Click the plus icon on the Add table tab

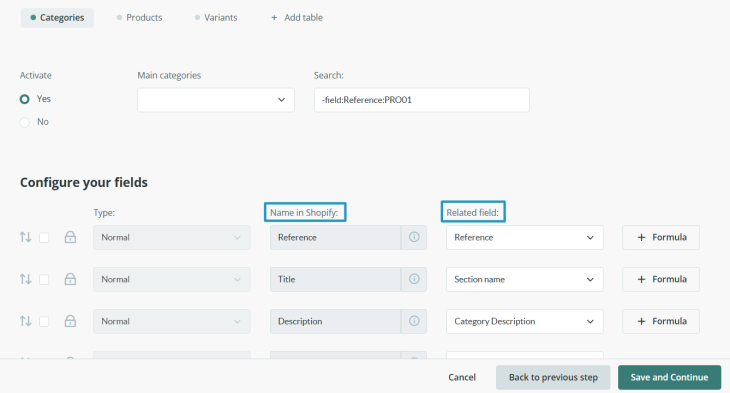coord(274,18)
